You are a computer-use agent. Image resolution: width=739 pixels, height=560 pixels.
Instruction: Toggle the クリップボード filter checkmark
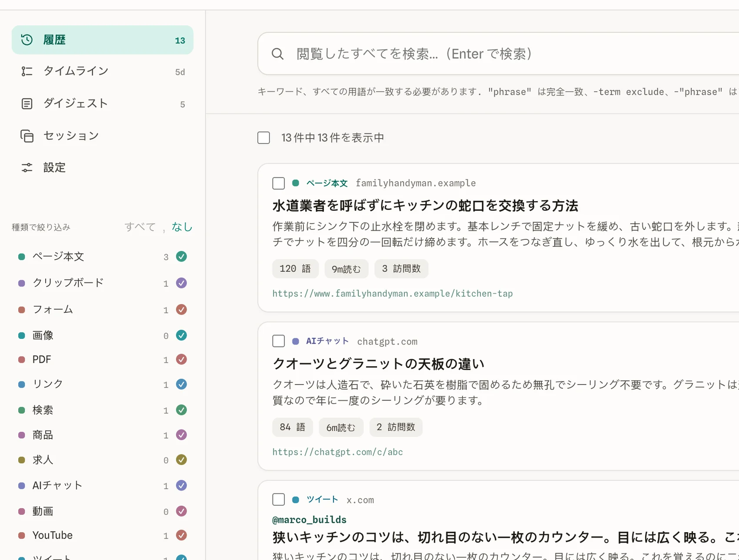tap(181, 283)
